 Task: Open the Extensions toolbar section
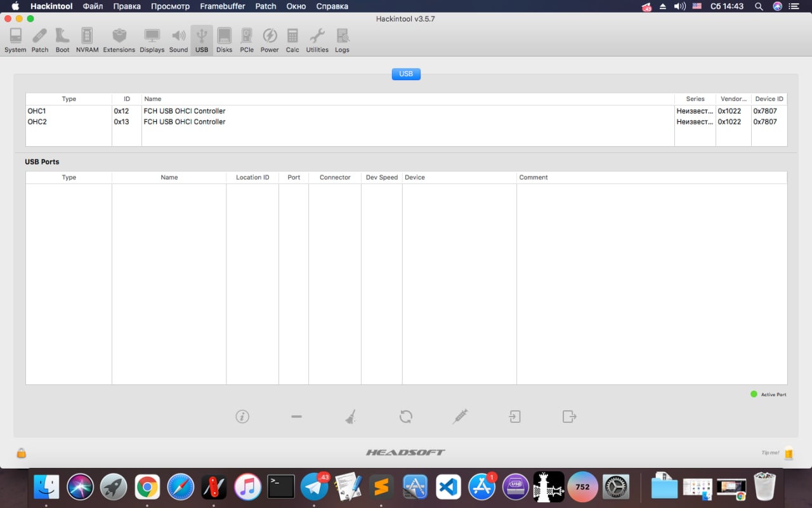[119, 40]
